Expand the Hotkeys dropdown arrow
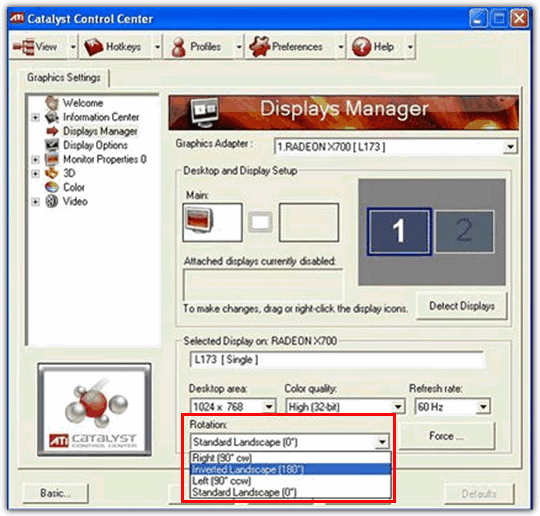This screenshot has height=516, width=540. tap(157, 47)
